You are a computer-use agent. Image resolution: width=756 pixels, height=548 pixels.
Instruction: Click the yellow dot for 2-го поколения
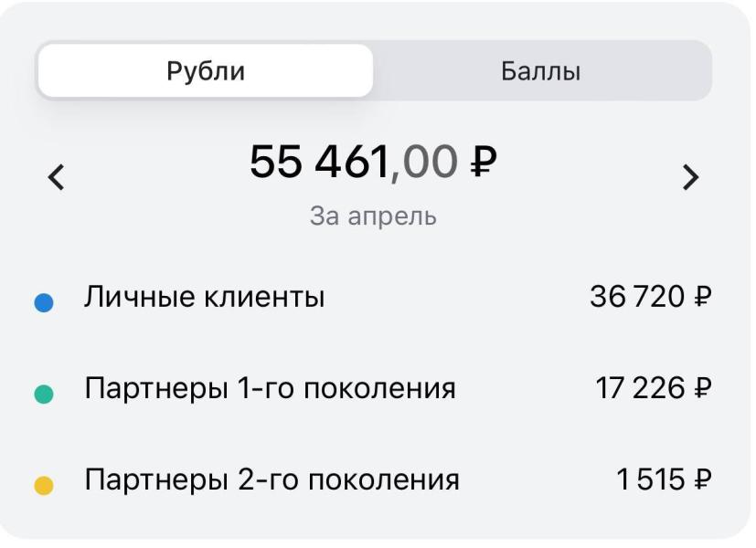pos(43,485)
